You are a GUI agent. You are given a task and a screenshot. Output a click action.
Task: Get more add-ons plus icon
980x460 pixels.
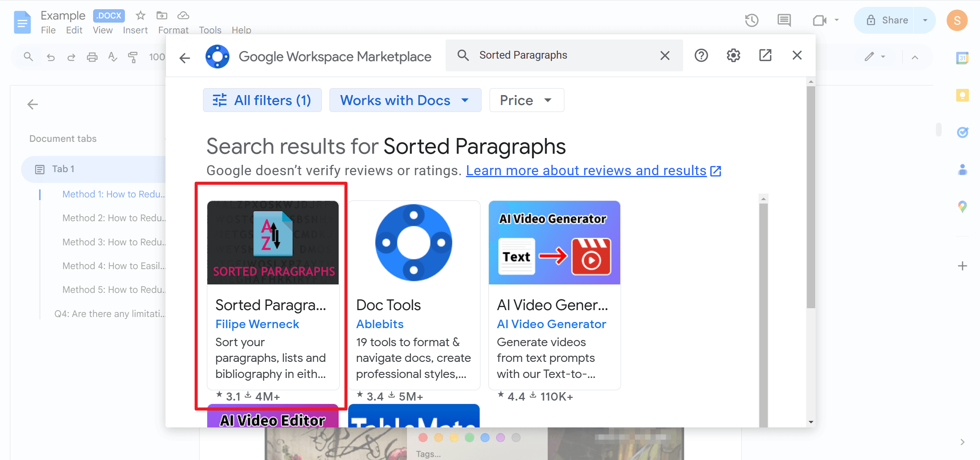(962, 266)
